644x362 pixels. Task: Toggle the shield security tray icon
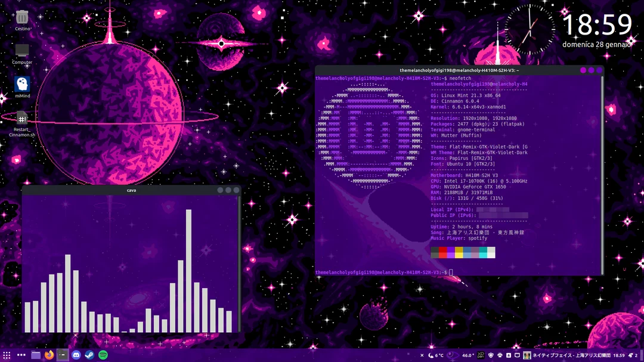(491, 356)
